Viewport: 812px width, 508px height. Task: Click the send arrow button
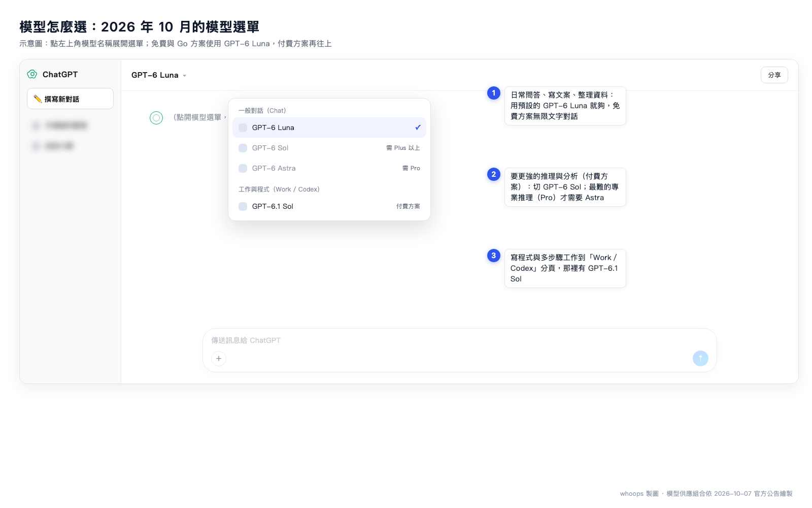click(700, 358)
